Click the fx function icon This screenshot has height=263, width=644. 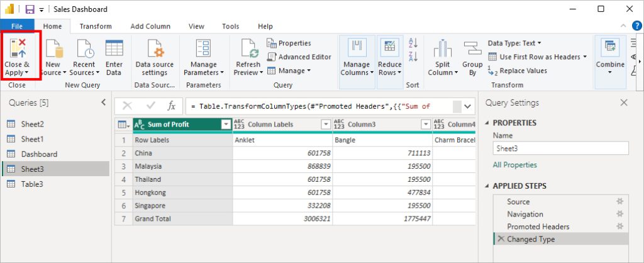171,106
